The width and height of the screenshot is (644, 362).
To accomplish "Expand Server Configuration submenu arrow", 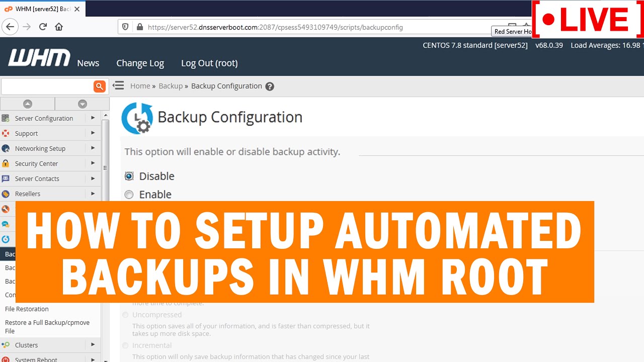I will tap(93, 118).
